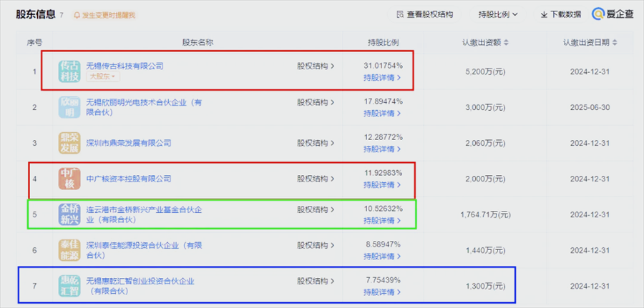Image resolution: width=644 pixels, height=308 pixels.
Task: Click 发生变更时提醒我 bell reminder
Action: point(104,15)
